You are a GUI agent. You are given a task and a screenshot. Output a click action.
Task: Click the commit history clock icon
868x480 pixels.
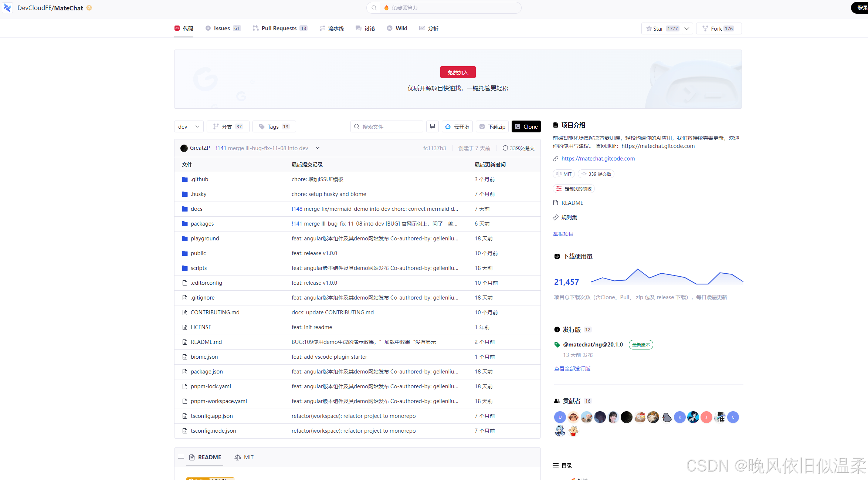click(x=505, y=148)
